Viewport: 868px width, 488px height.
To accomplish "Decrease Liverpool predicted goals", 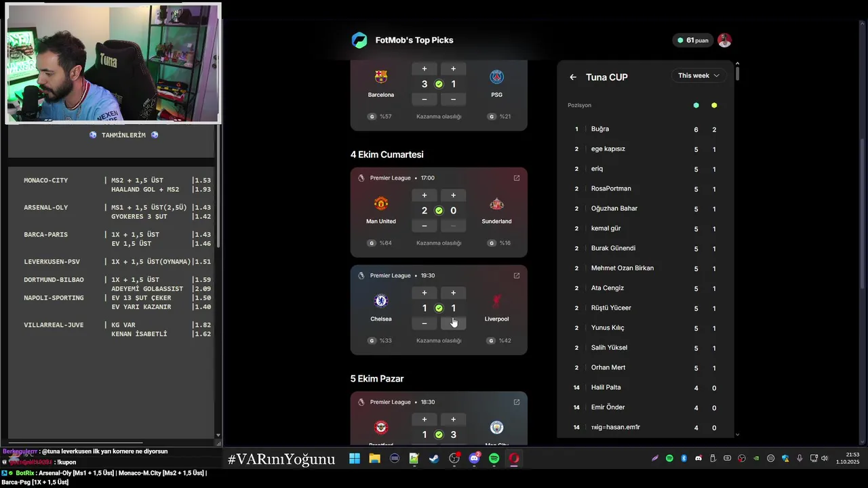I will pos(453,323).
